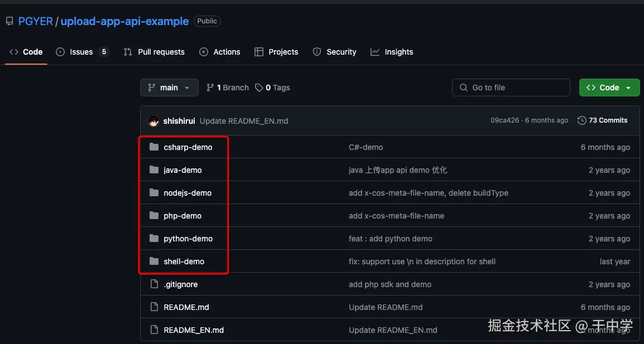Viewport: 644px width, 344px height.
Task: Switch to the Pull requests tab
Action: click(154, 52)
